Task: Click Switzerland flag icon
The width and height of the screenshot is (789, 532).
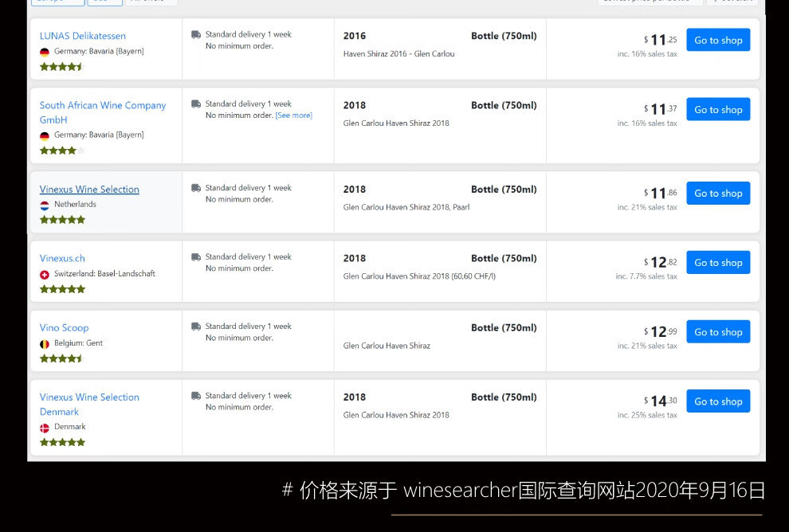Action: point(45,274)
